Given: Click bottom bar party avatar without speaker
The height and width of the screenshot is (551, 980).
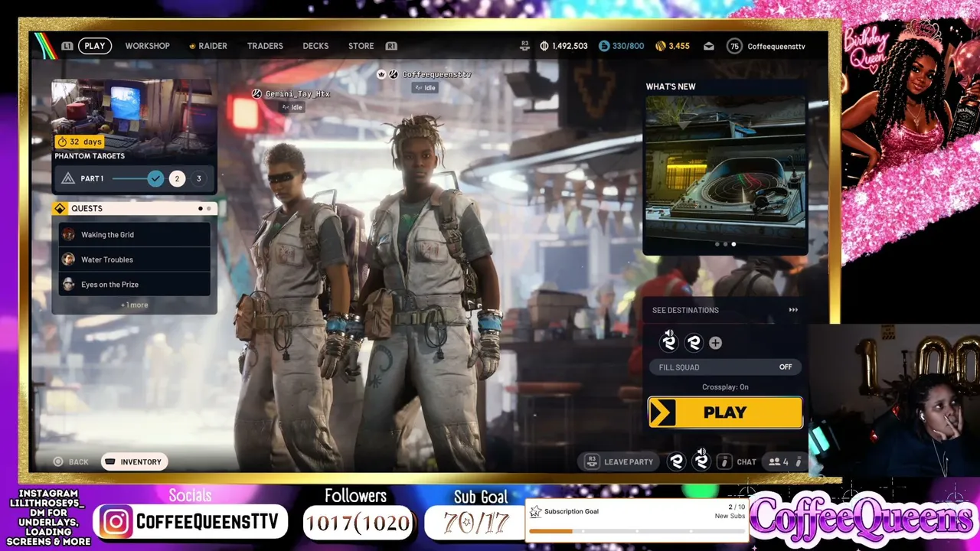Looking at the screenshot, I should (676, 461).
